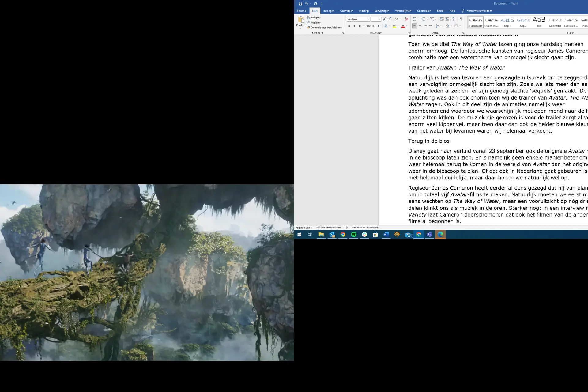
Task: Align text right
Action: [425, 26]
